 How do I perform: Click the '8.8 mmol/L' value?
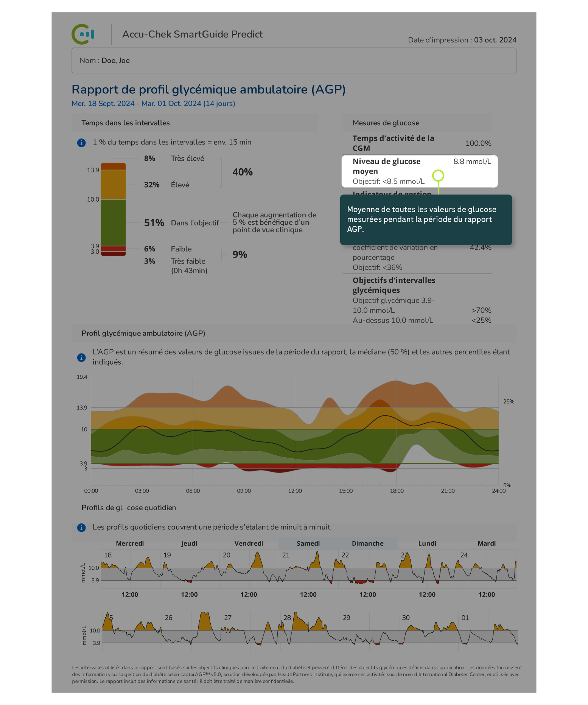(x=472, y=161)
